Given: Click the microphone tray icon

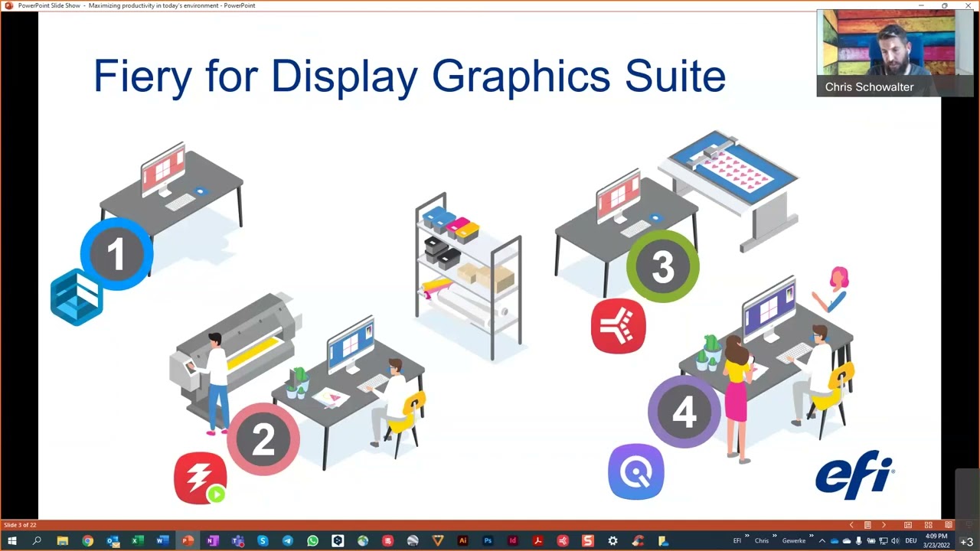Looking at the screenshot, I should click(x=858, y=541).
